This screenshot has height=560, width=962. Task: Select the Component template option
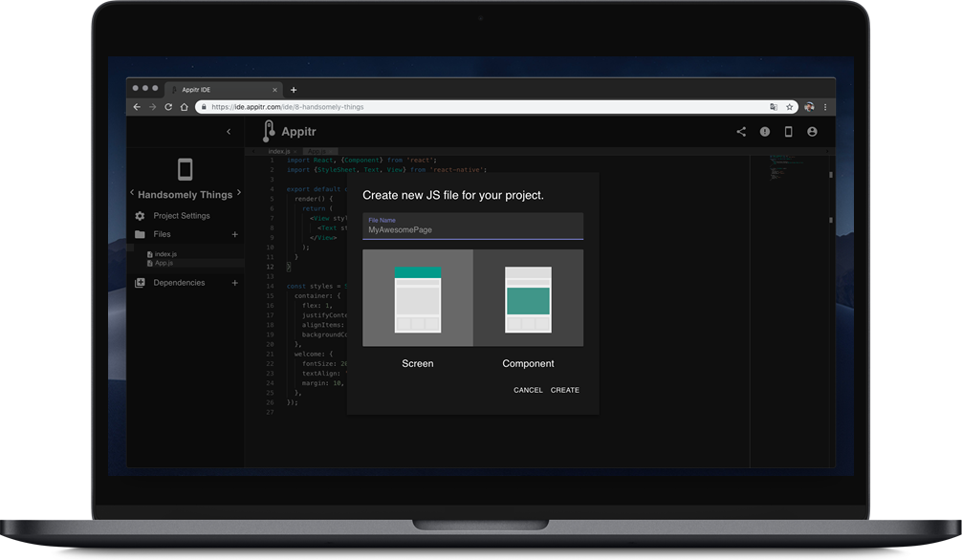(528, 298)
